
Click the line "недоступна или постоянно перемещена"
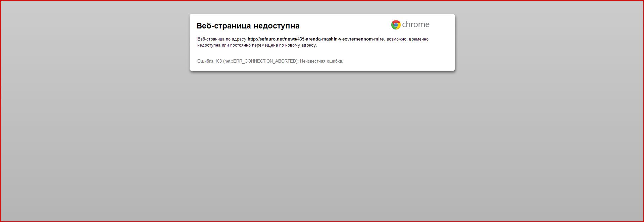237,45
